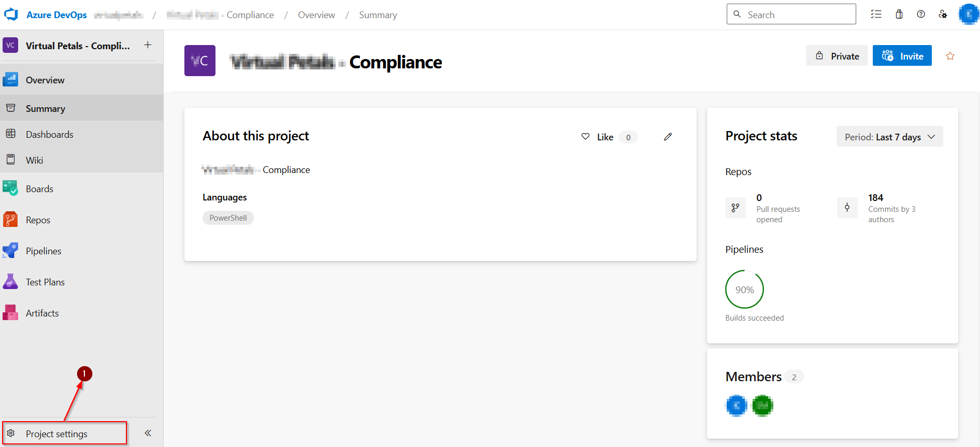Screen dimensions: 980x447
Task: Click the pull requests branch icon
Action: click(735, 208)
